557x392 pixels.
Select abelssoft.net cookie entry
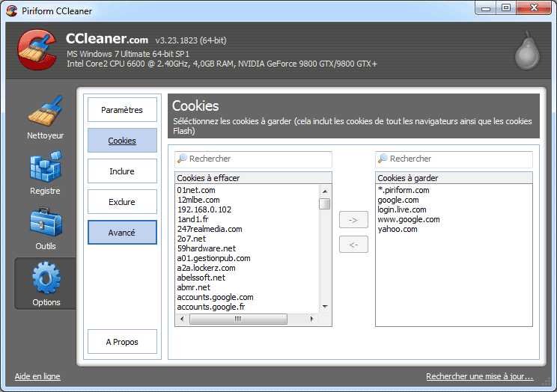coord(201,278)
